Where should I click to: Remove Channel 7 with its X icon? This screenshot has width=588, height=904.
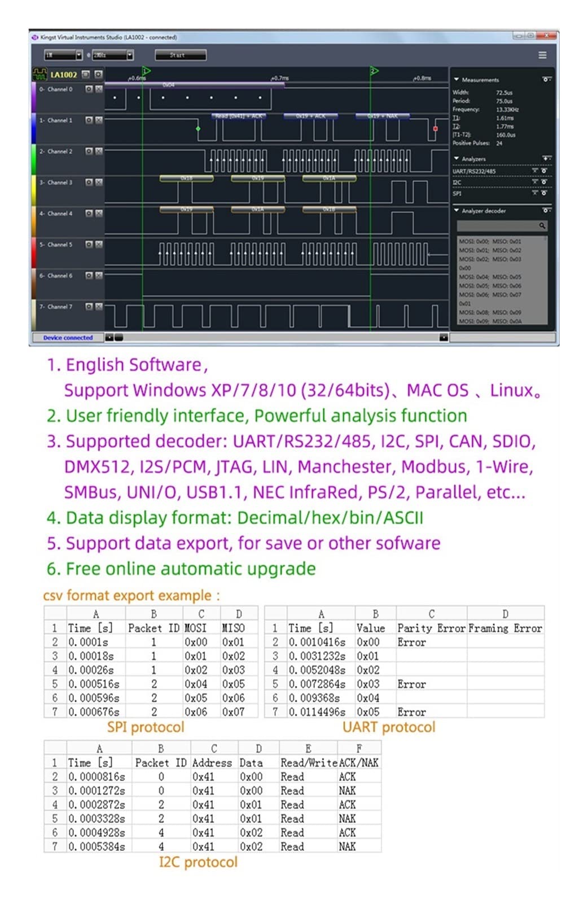[x=99, y=307]
